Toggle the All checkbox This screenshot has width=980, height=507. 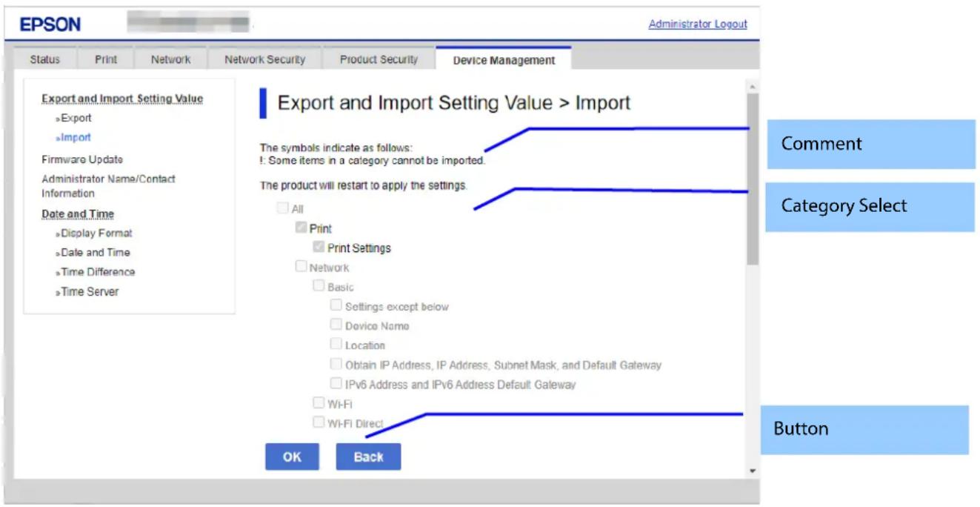click(282, 208)
